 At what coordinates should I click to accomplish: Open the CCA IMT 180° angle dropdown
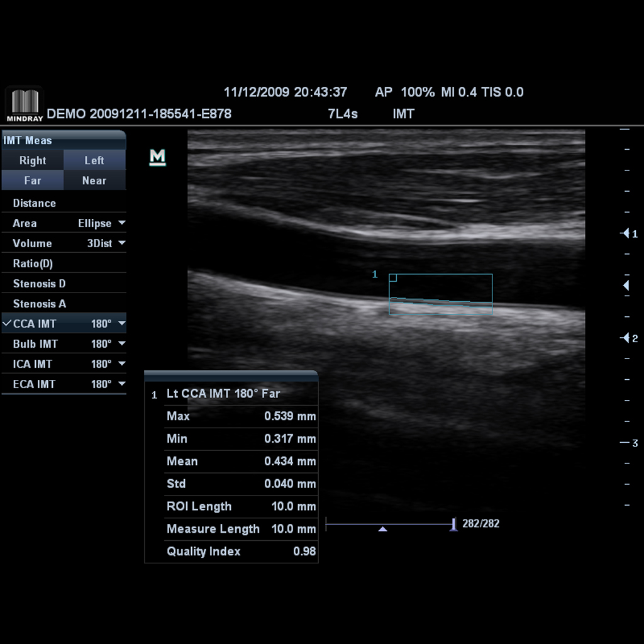(121, 324)
